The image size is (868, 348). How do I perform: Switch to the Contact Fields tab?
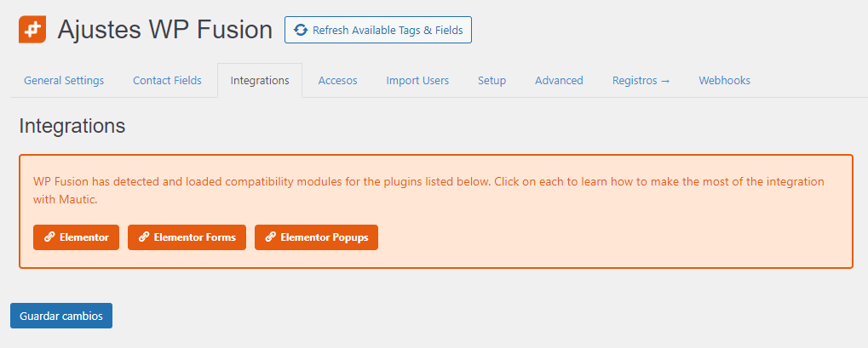(x=167, y=81)
